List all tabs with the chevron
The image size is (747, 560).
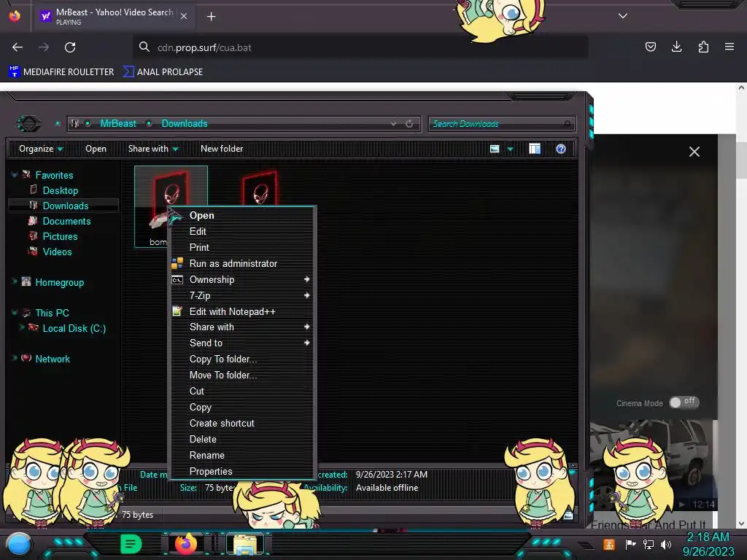(x=623, y=16)
